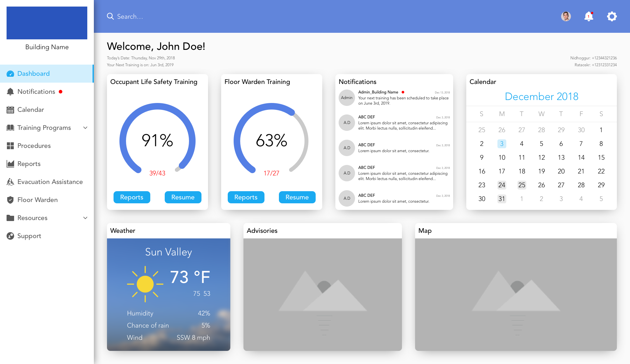Click the 91% training progress ring
Viewport: 630px width, 364px height.
coord(157,140)
